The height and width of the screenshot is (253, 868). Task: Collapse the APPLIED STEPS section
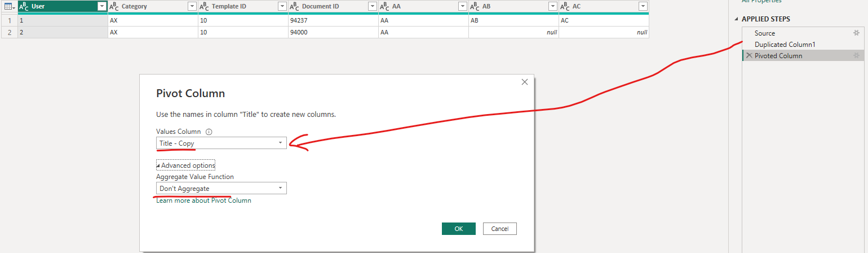click(737, 19)
